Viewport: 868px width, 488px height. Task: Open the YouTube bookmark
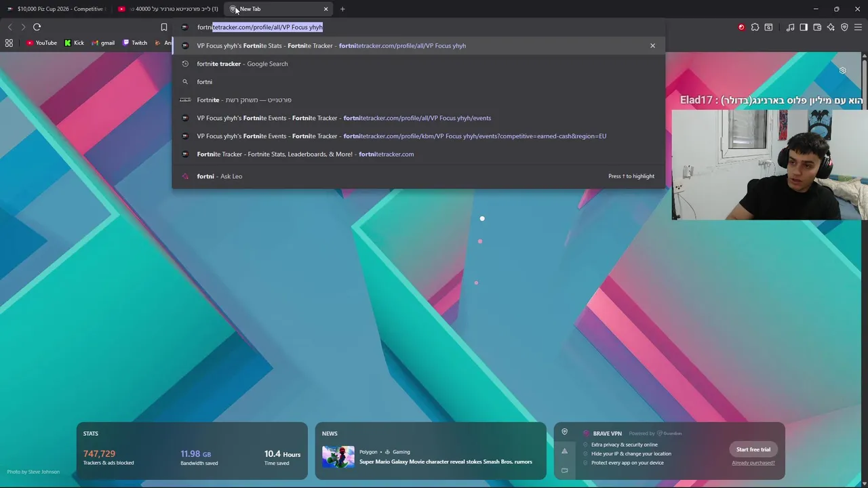coord(41,43)
